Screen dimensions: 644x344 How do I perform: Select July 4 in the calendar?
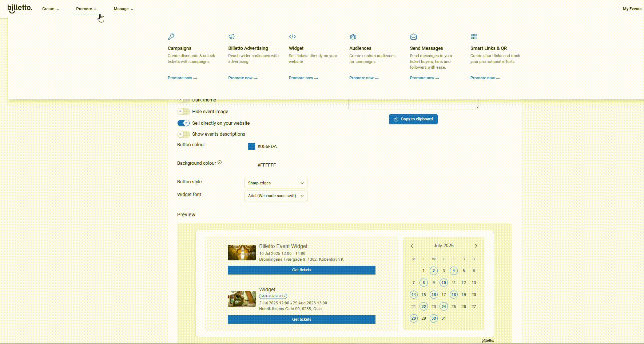tap(454, 271)
